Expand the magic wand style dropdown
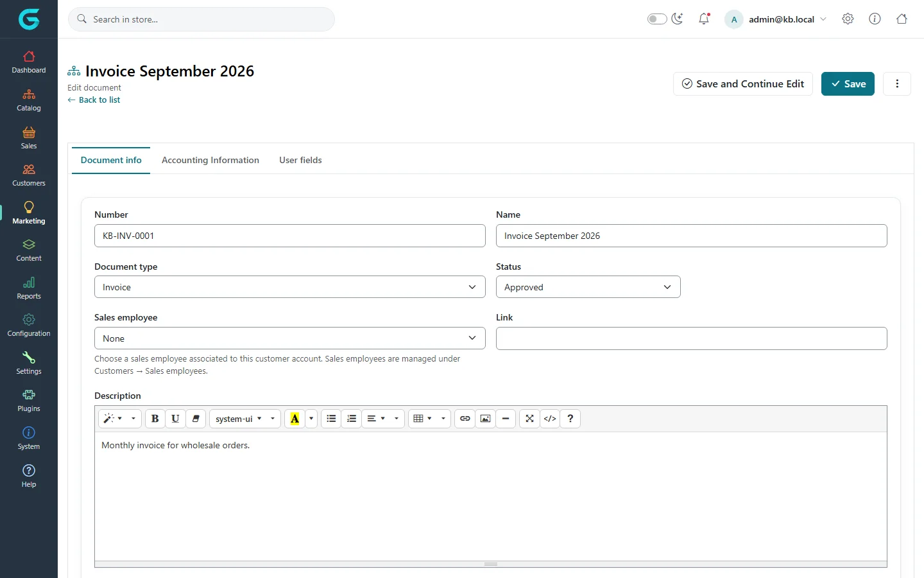The width and height of the screenshot is (924, 578). click(119, 419)
